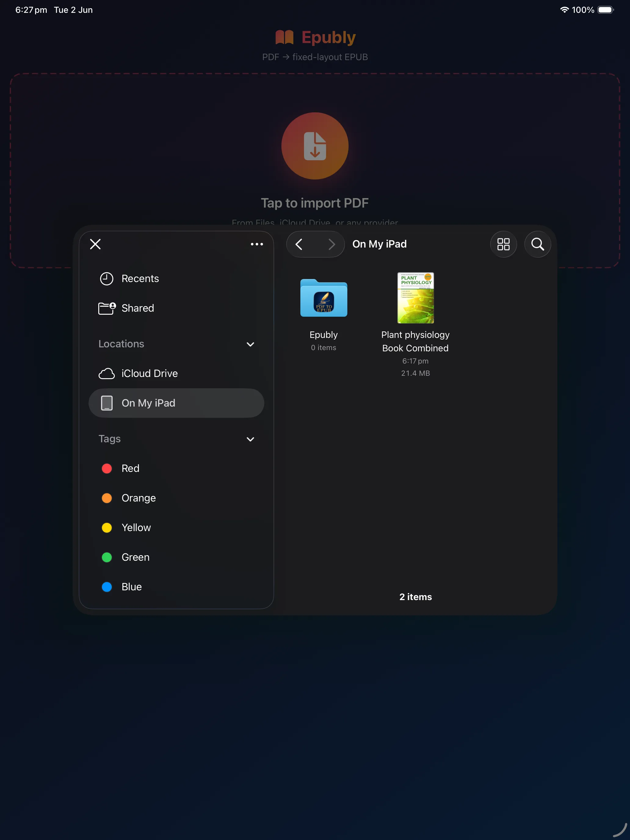Switch view mode with the grid icon
This screenshot has width=630, height=840.
pyautogui.click(x=504, y=244)
